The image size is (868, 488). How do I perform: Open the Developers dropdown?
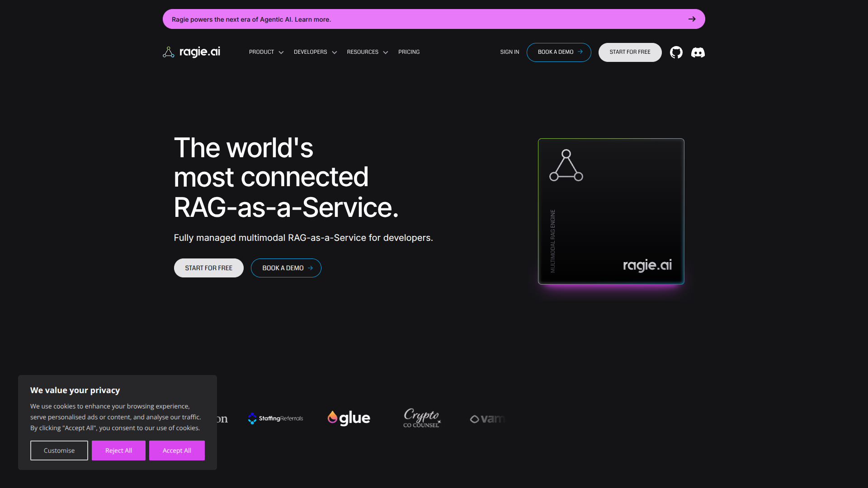pos(315,52)
